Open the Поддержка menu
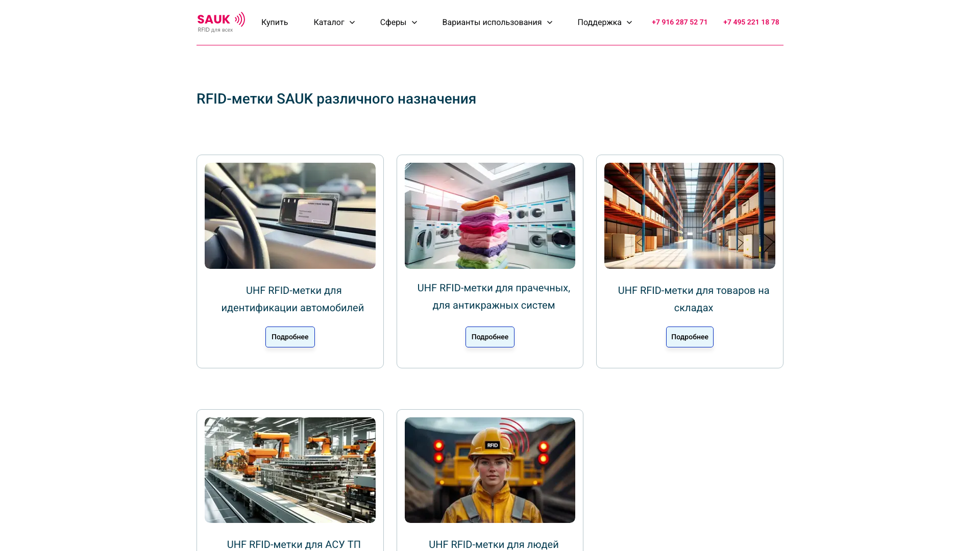The image size is (980, 551). click(x=599, y=22)
